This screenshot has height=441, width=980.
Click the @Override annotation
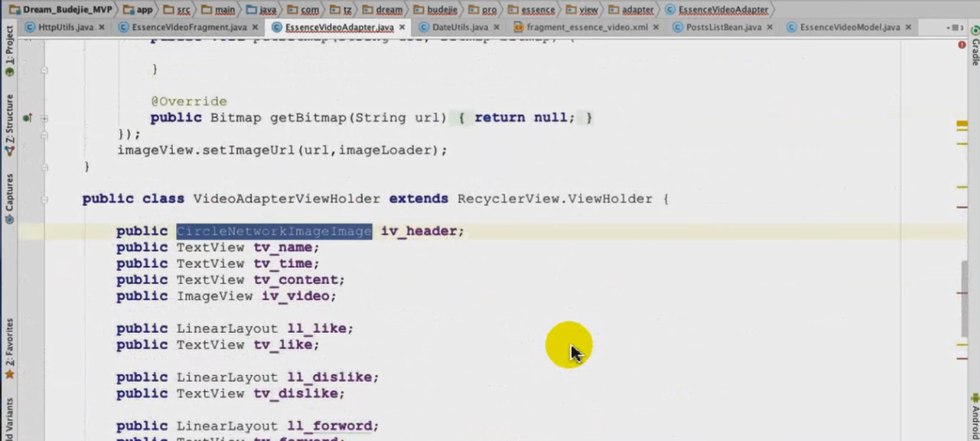(x=188, y=102)
